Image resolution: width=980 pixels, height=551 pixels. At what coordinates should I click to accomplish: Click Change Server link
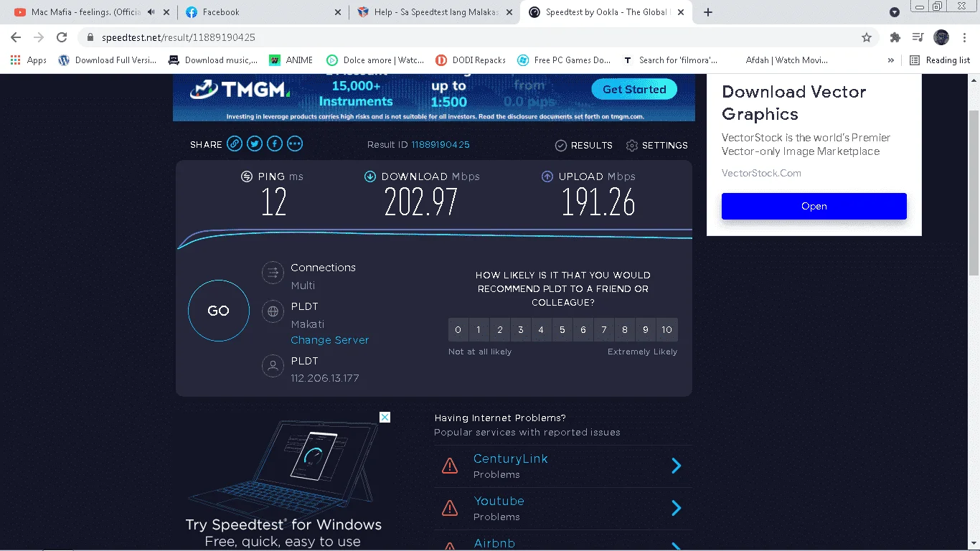pyautogui.click(x=330, y=340)
